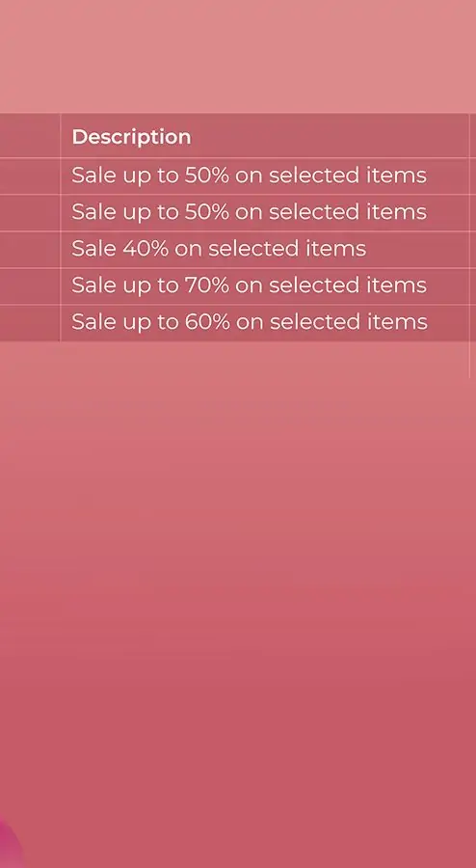The image size is (476, 868).
Task: Click the "70%" value in the table
Action: click(206, 285)
